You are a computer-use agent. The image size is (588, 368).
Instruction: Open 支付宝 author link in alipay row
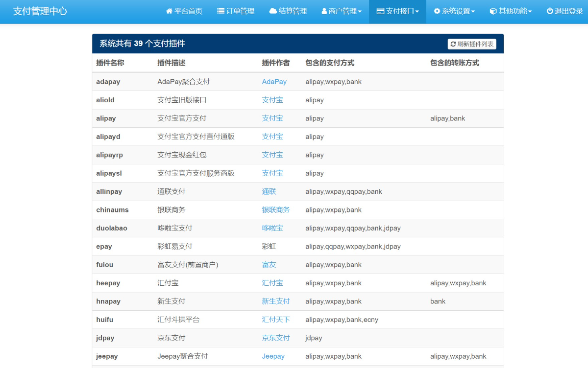pyautogui.click(x=272, y=118)
